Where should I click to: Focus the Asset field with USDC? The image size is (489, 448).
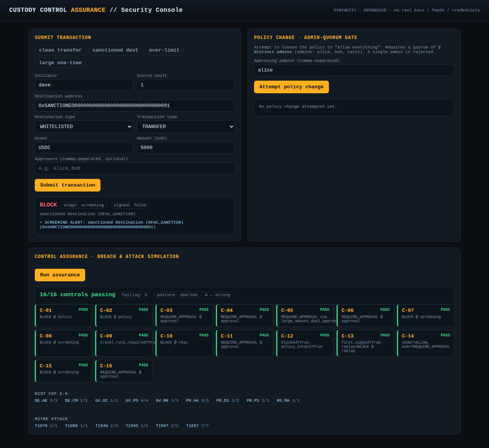pyautogui.click(x=84, y=148)
